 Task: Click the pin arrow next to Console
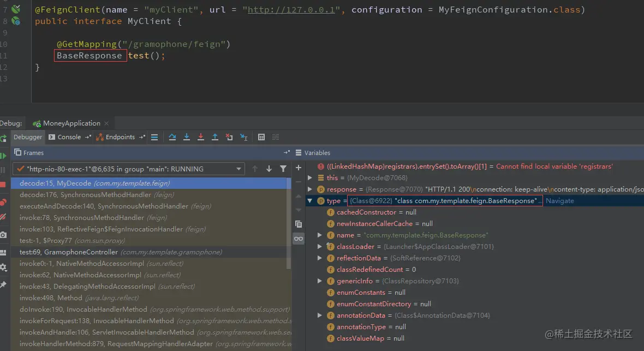[x=88, y=137]
